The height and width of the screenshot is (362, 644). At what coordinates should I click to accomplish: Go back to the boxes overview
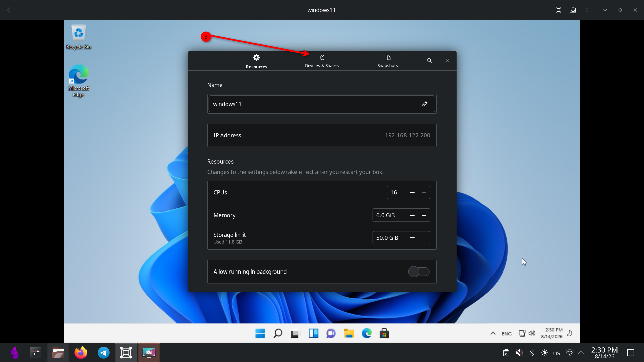pos(9,10)
